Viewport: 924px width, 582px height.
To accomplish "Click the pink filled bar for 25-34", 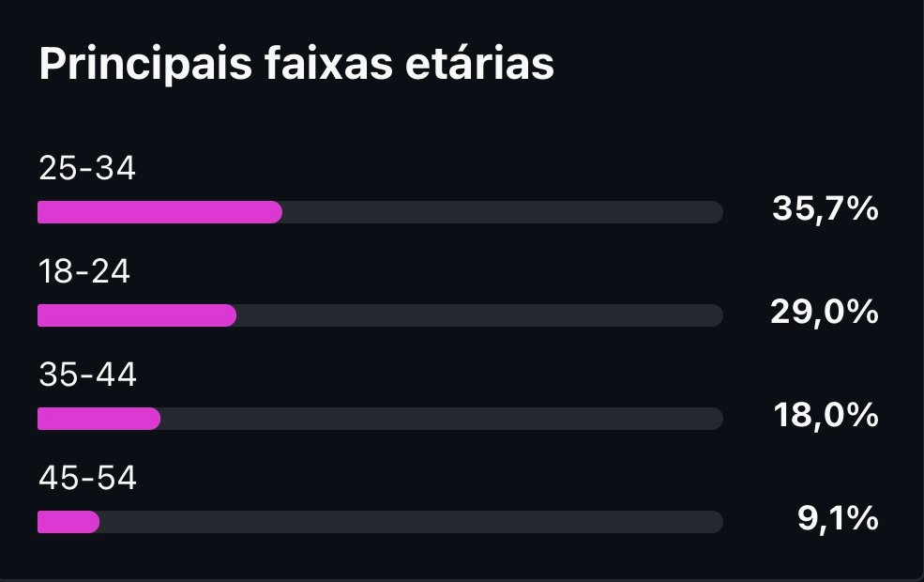I will point(159,212).
